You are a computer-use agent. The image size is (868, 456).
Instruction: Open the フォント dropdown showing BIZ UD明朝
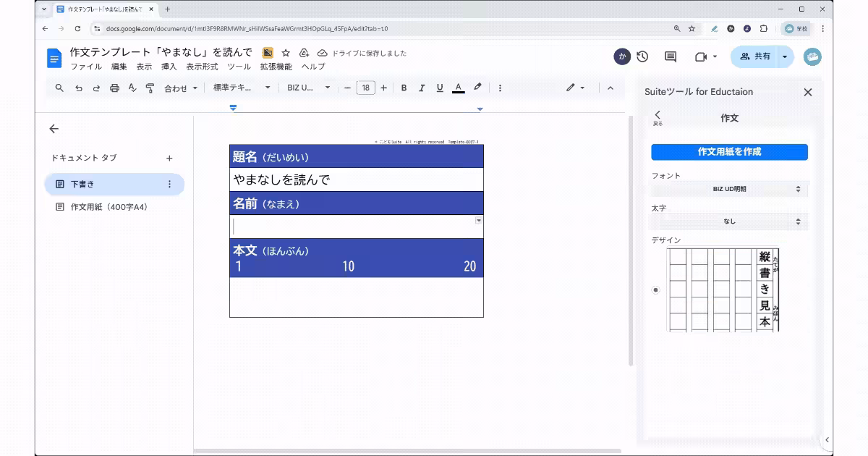click(x=728, y=189)
